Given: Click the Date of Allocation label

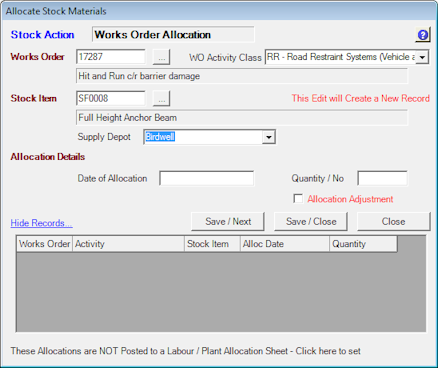Looking at the screenshot, I should tap(112, 178).
